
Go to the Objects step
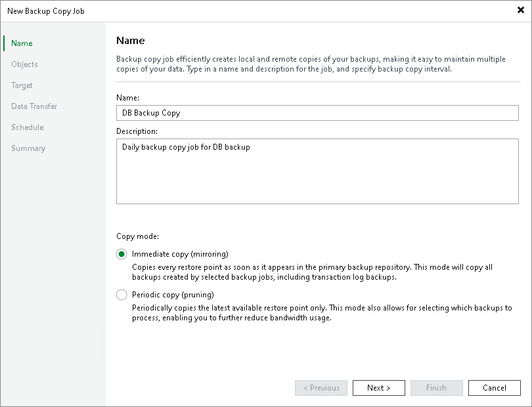(x=24, y=64)
